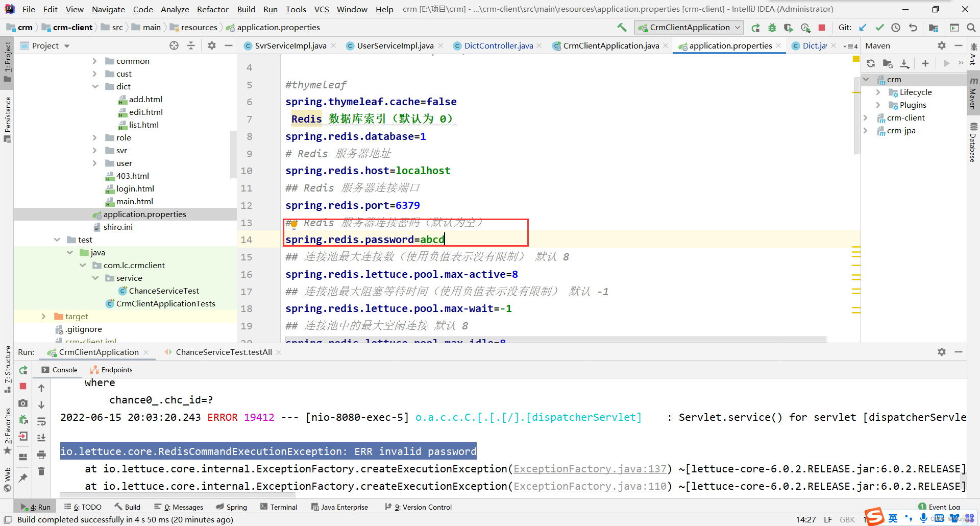Collapse all nodes in the Project panel
Viewport: 980px width, 526px height.
pos(191,45)
